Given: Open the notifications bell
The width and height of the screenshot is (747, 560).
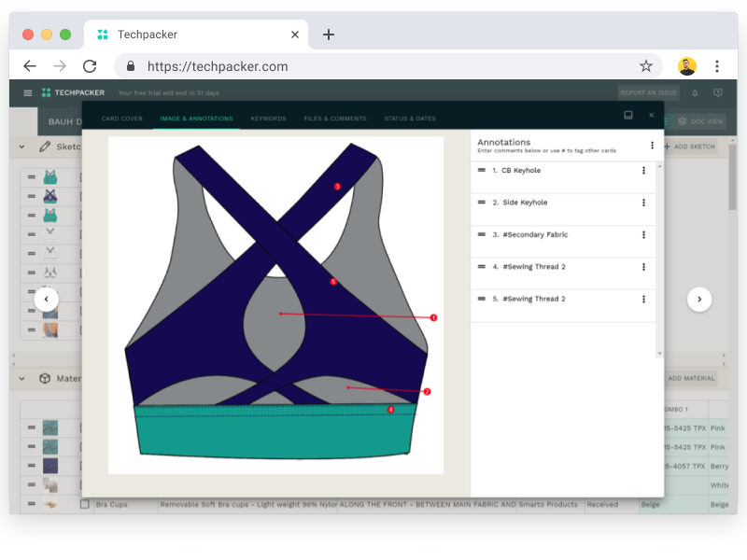Looking at the screenshot, I should pyautogui.click(x=695, y=92).
